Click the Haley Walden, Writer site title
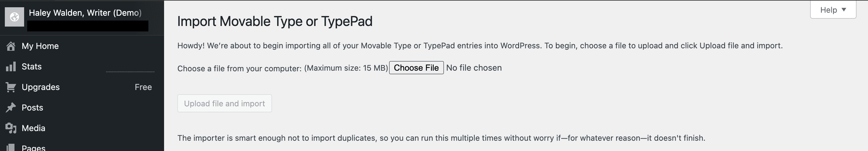 point(85,13)
